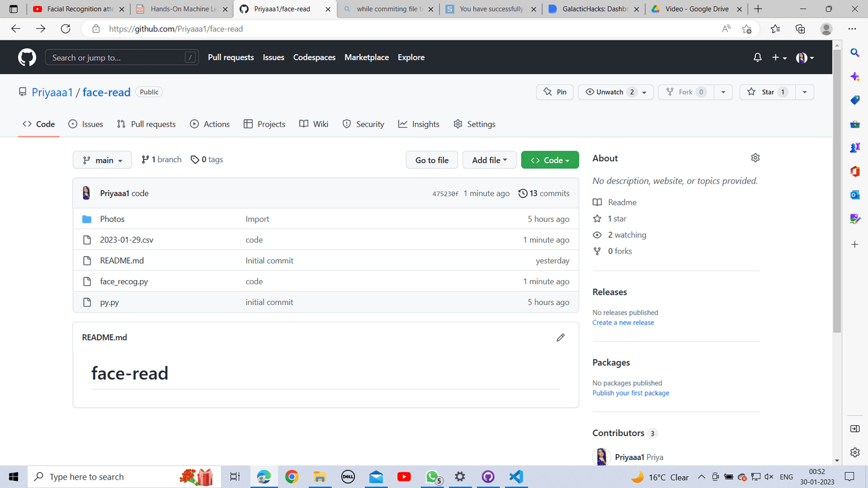Open commit hash 475230f

pos(445,194)
